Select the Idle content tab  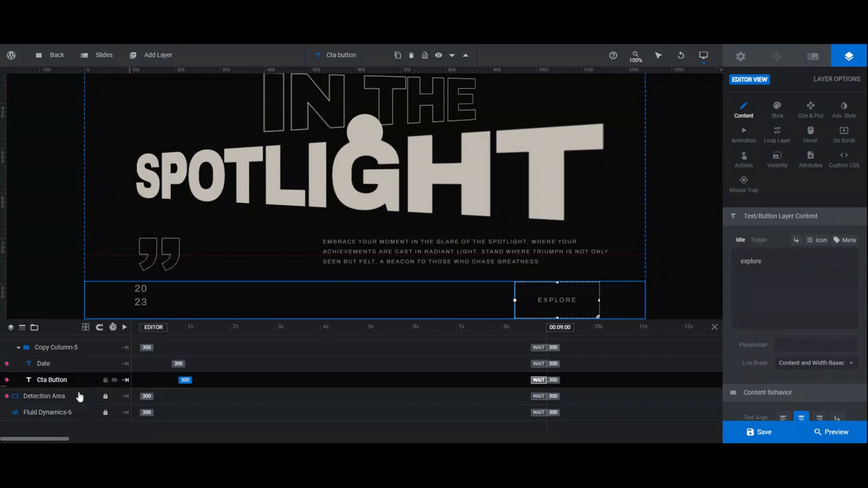(740, 240)
